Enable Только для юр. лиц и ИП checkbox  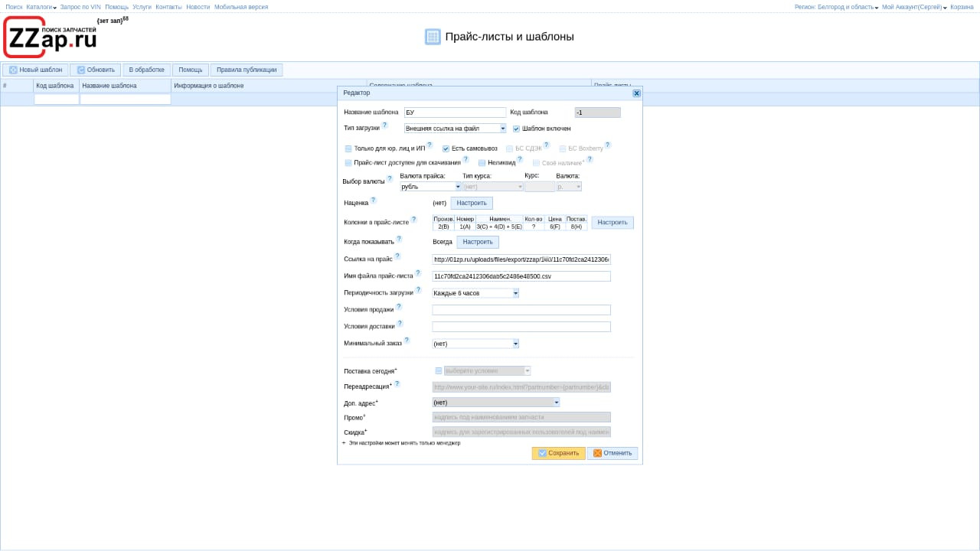348,148
